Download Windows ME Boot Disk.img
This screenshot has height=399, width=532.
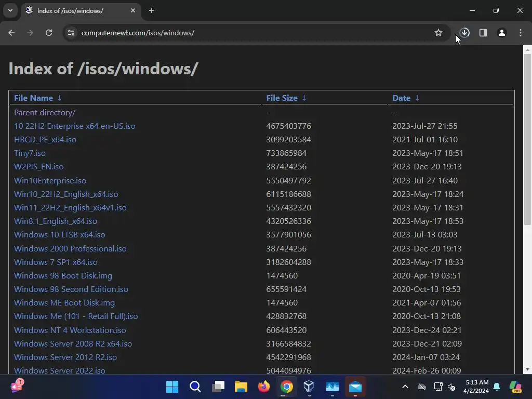pos(64,303)
